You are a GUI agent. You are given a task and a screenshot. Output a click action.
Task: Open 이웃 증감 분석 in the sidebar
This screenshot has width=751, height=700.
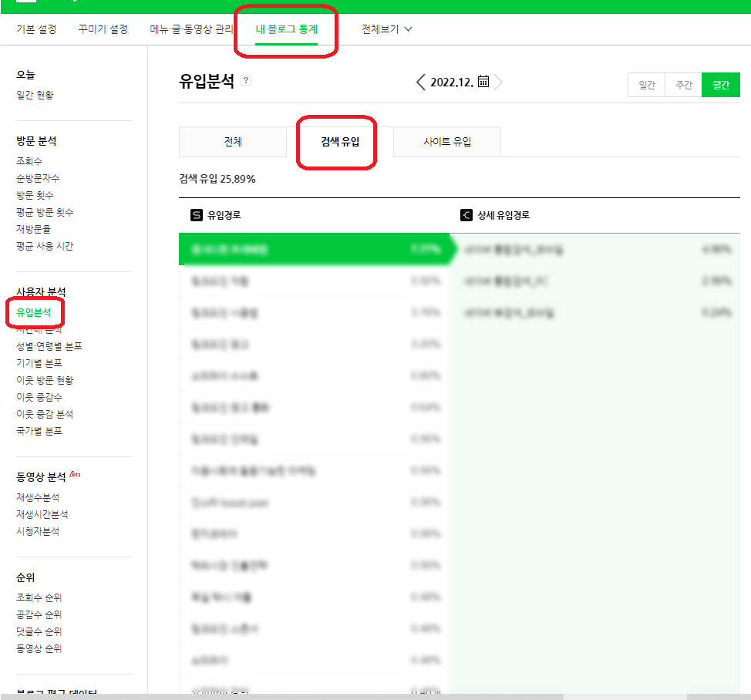point(45,414)
